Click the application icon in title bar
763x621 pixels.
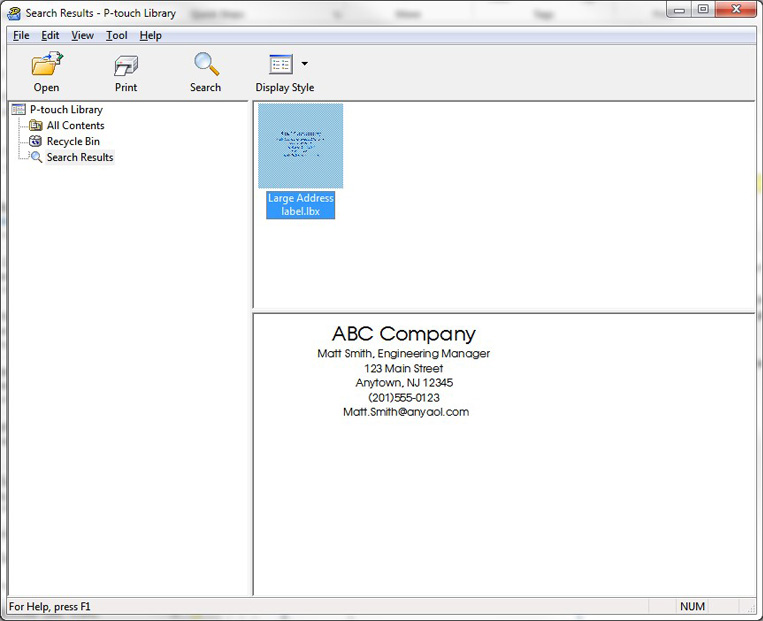point(14,13)
